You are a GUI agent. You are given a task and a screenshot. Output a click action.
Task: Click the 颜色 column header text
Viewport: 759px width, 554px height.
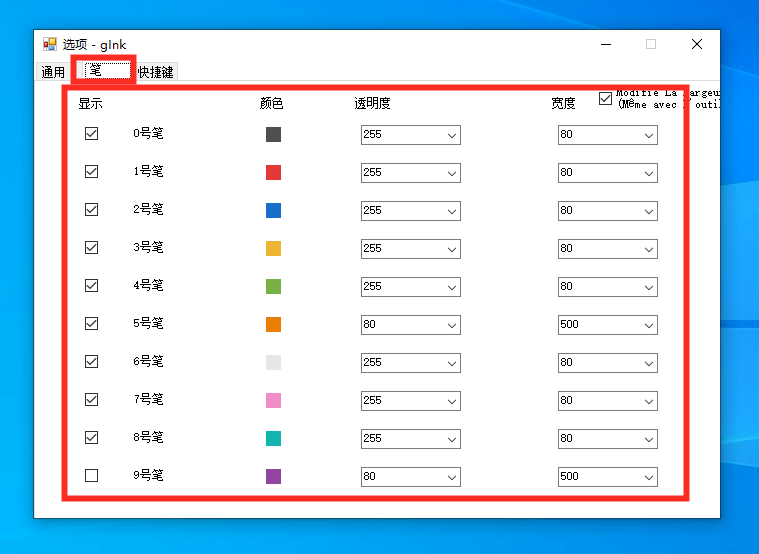[272, 103]
